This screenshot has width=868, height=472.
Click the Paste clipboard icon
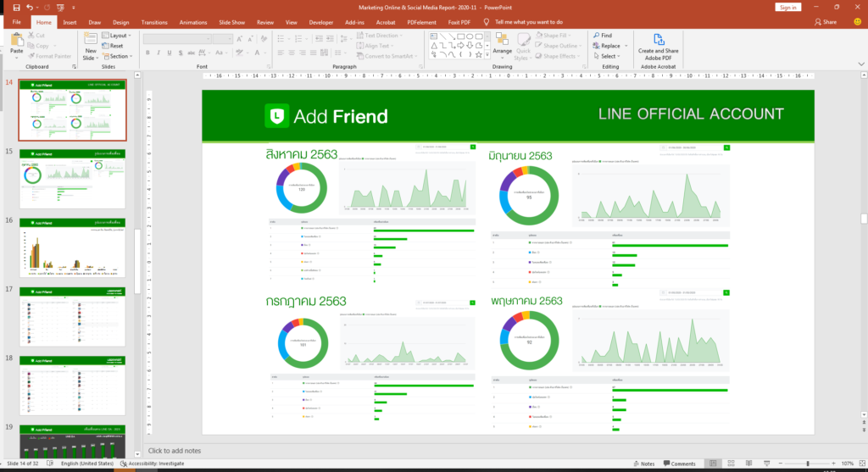click(x=17, y=41)
